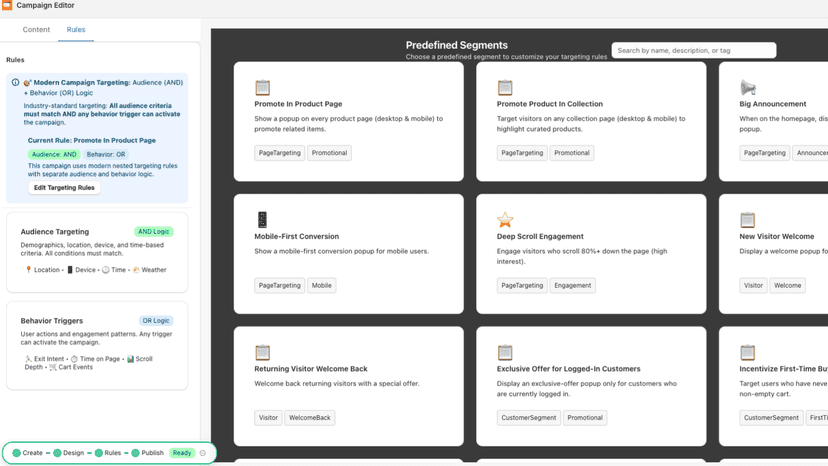Focus the segment search field

click(x=694, y=50)
